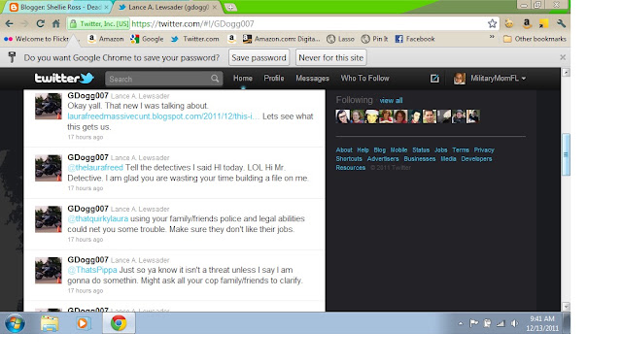Open the Privacy footer link
Viewport: 622px width, 364px height.
click(x=484, y=150)
